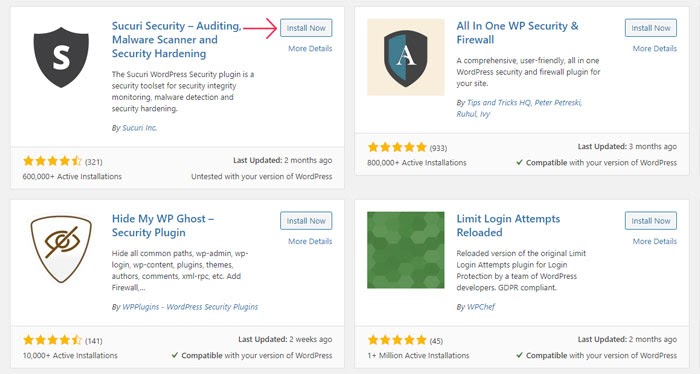This screenshot has width=700, height=374.
Task: Open the WPChef author link
Action: (481, 307)
